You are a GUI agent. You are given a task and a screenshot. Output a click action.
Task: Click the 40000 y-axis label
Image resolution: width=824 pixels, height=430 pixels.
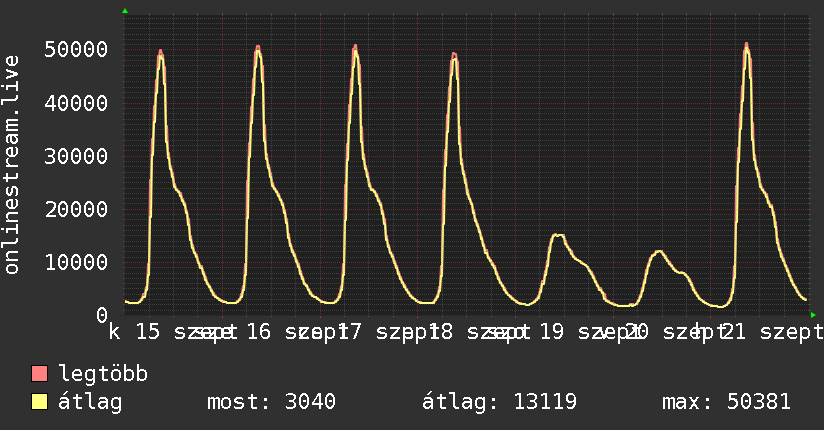click(76, 103)
